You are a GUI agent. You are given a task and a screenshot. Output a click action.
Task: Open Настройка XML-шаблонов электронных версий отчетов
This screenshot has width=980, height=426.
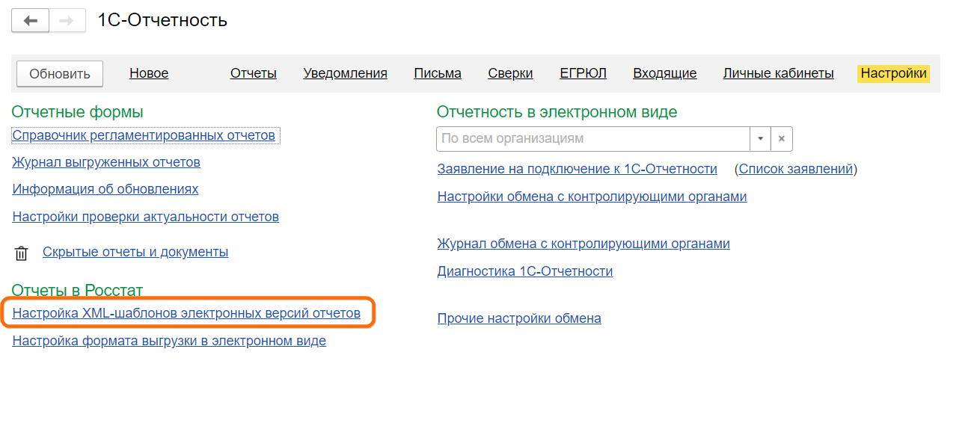click(x=186, y=313)
